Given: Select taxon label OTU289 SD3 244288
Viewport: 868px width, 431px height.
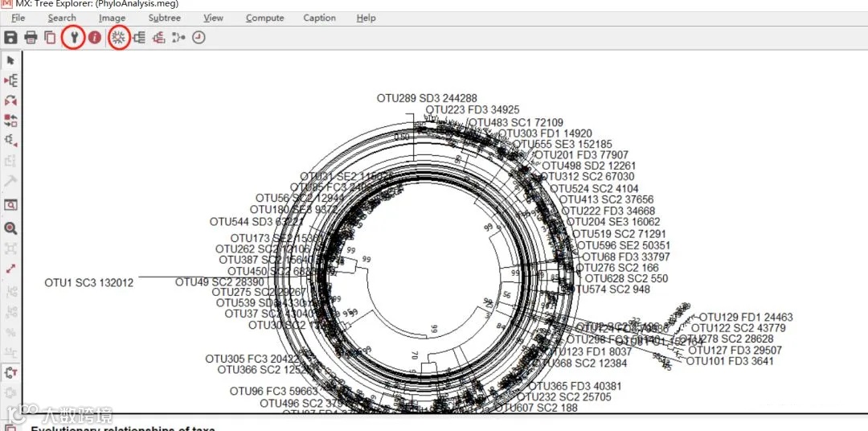Looking at the screenshot, I should tap(427, 99).
